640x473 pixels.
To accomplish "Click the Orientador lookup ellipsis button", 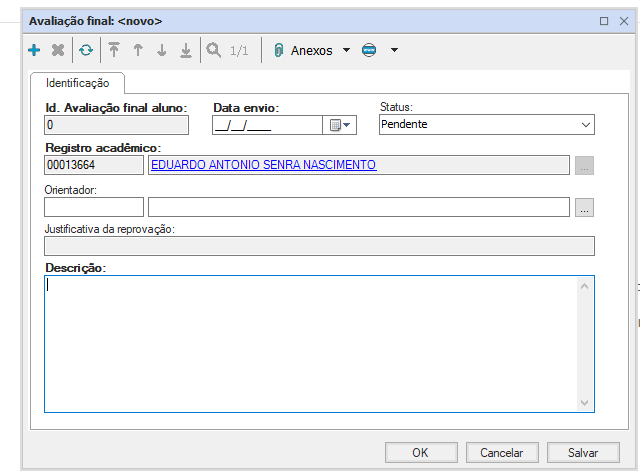I will [585, 207].
